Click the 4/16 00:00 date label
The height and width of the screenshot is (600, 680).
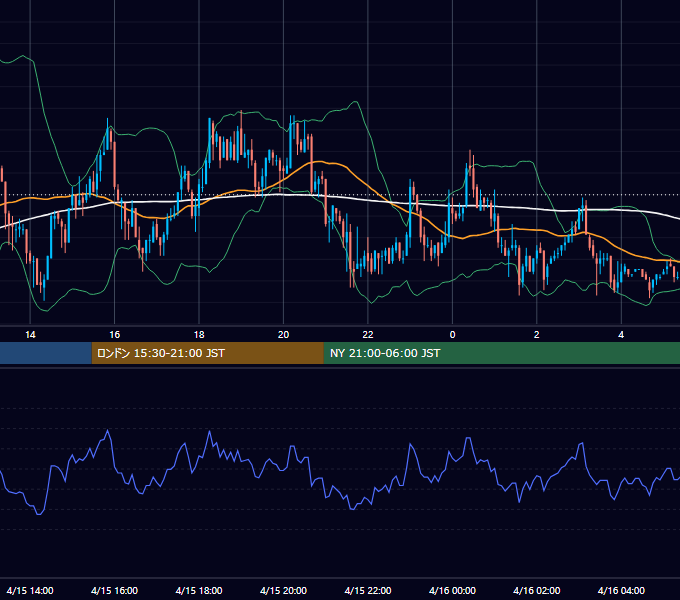pos(452,590)
